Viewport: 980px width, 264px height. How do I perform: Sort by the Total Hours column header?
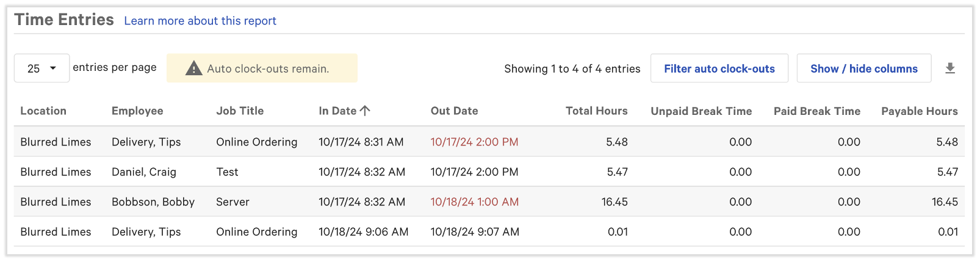596,111
